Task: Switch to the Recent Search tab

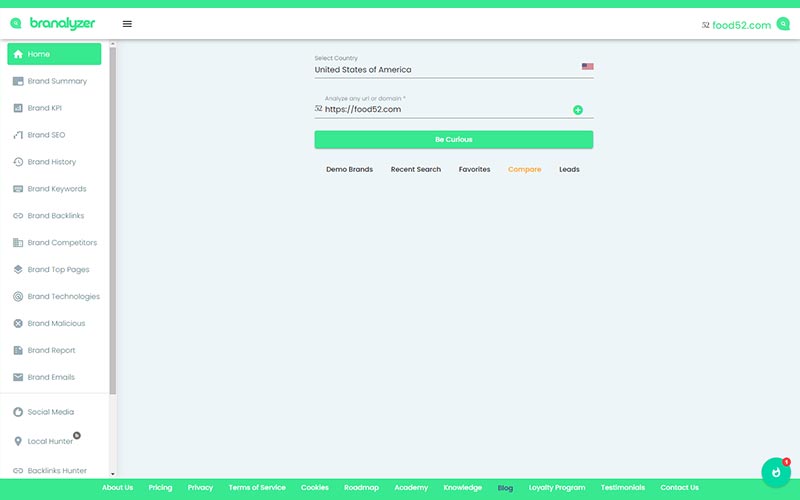Action: click(x=416, y=169)
